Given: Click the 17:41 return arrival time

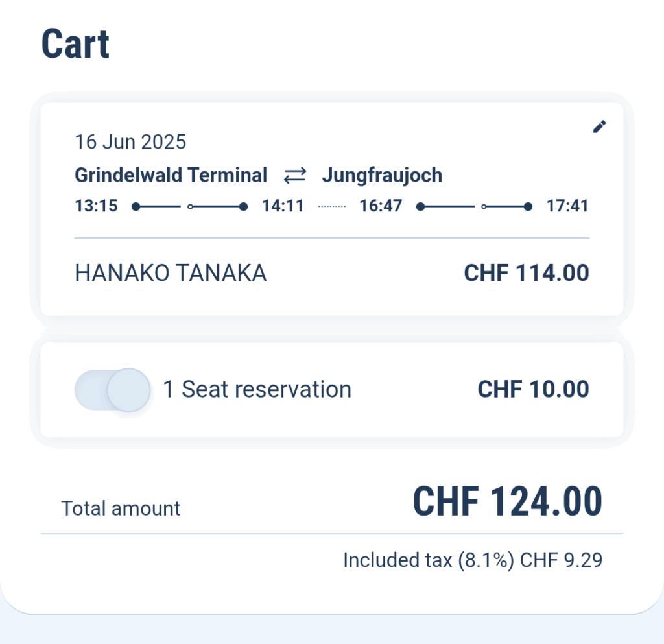Looking at the screenshot, I should click(567, 206).
